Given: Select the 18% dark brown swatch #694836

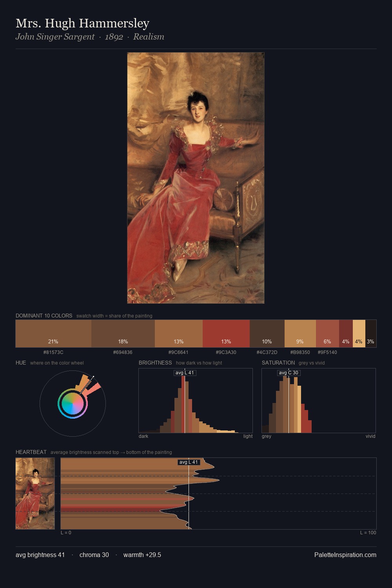Looking at the screenshot, I should coord(123,334).
